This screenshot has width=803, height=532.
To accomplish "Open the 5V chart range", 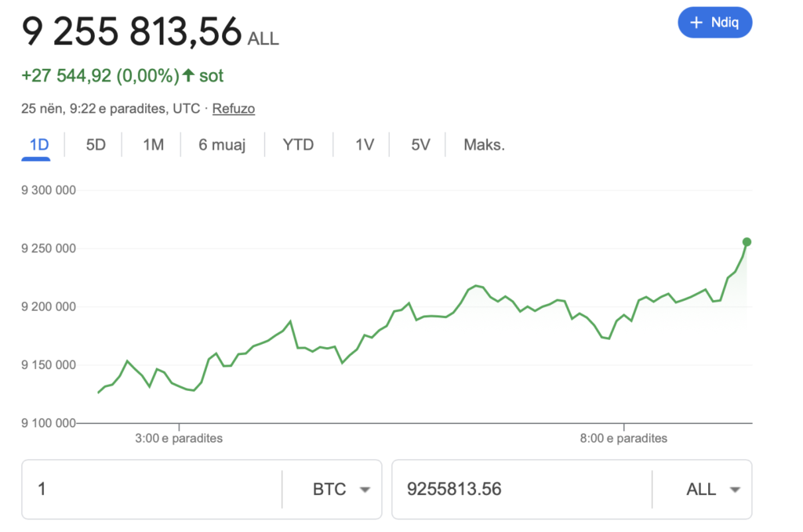I will pyautogui.click(x=421, y=145).
